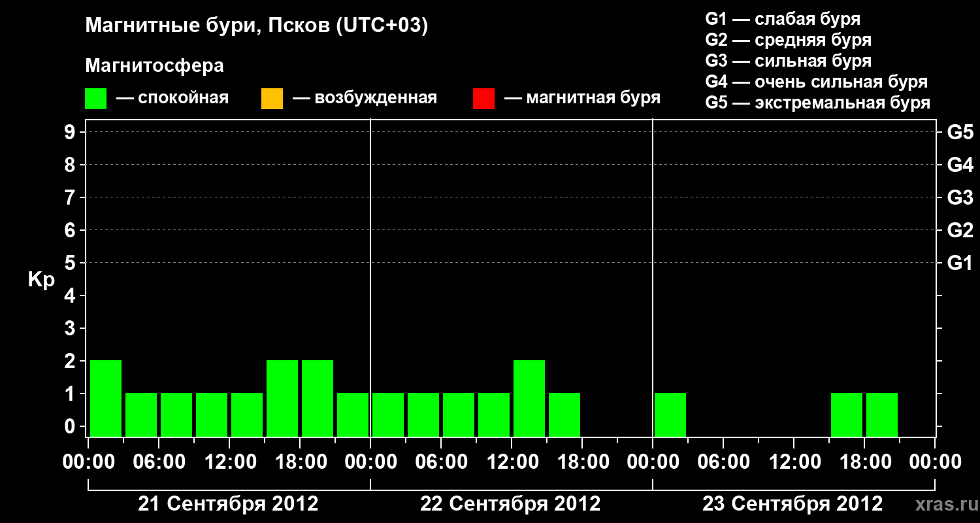
Task: Click the 22 September 15:00–18:00 bar
Action: click(x=564, y=414)
